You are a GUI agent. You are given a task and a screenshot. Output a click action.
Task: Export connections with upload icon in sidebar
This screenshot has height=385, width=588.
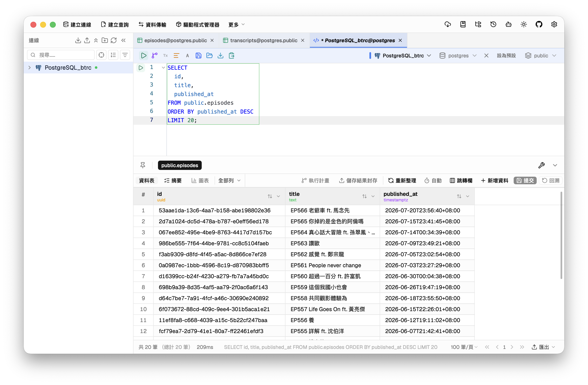[x=87, y=40]
